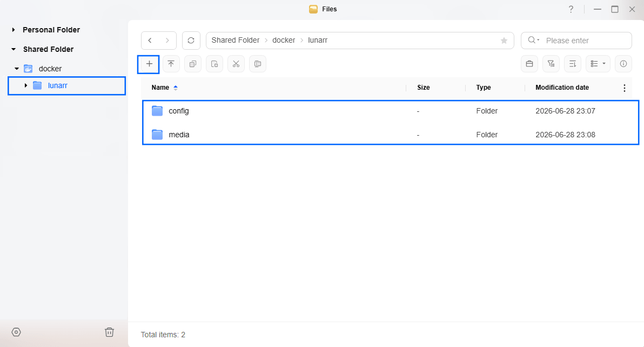Minimize the Files window
The height and width of the screenshot is (347, 644).
coord(598,9)
